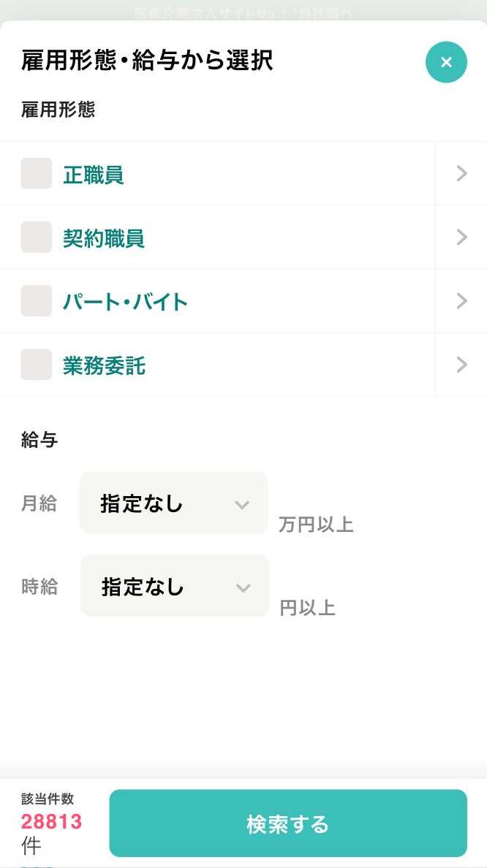Expand パート・バイト sub-options with the chevron
The image size is (487, 868).
coord(461,300)
